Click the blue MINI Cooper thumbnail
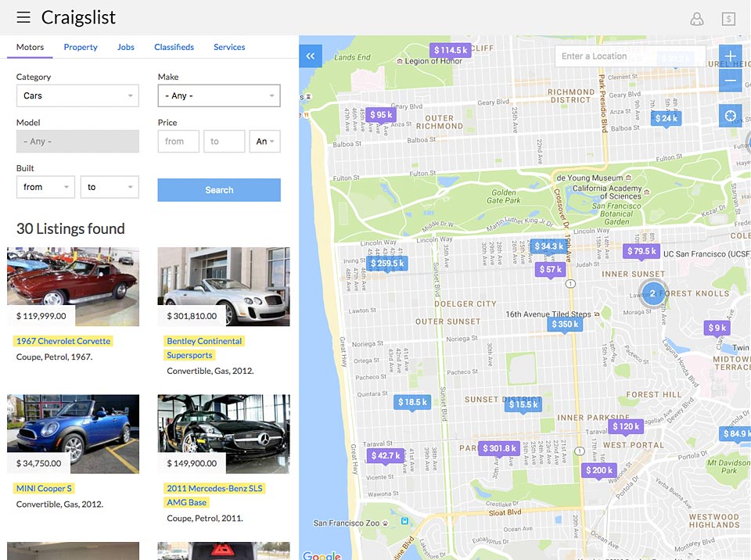Screen dimensions: 751x560 73,434
